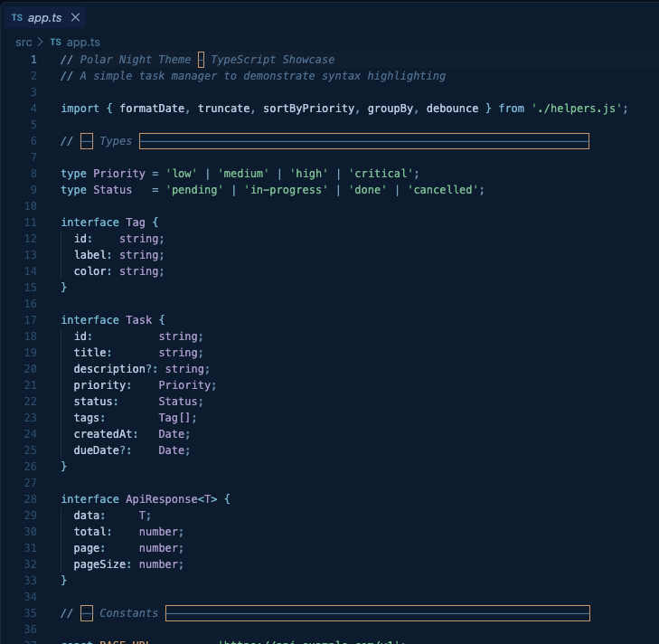659x644 pixels.
Task: Click the 'Types' section comment
Action: (116, 141)
